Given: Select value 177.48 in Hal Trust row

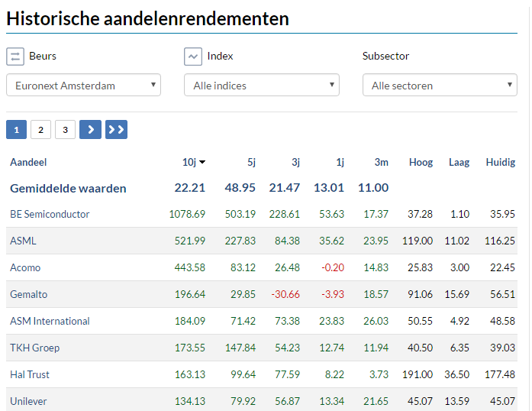Looking at the screenshot, I should 500,374.
